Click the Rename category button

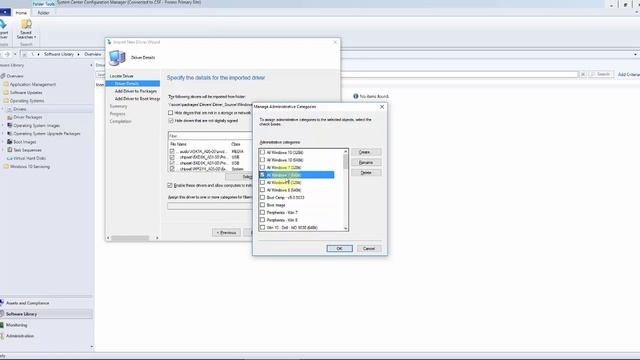pyautogui.click(x=366, y=162)
